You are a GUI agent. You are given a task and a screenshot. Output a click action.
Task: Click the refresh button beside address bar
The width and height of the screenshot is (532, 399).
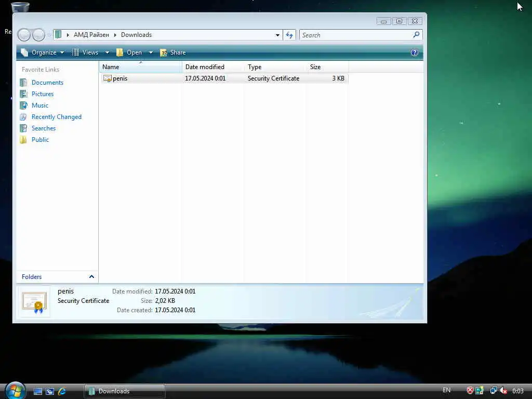pyautogui.click(x=289, y=35)
